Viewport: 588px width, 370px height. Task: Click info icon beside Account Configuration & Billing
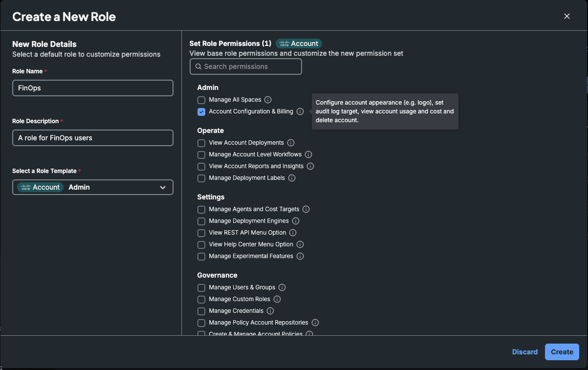[x=300, y=111]
